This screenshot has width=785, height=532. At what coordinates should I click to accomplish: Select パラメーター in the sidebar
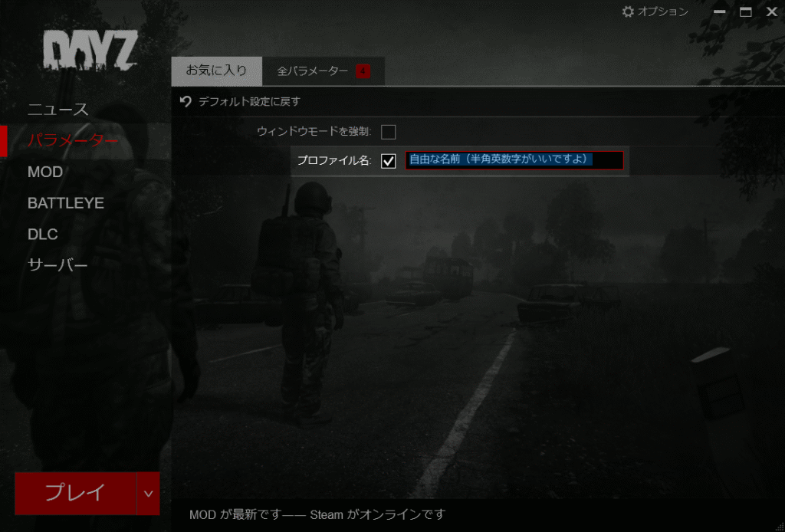[x=73, y=140]
